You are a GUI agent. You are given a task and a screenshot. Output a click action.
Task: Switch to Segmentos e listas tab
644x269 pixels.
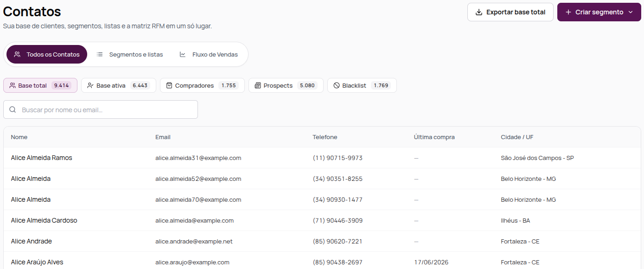point(130,54)
